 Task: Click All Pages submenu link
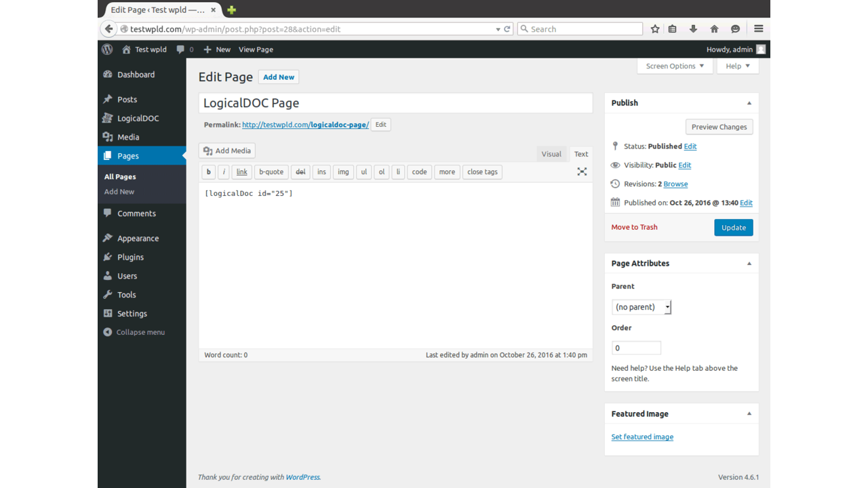tap(120, 177)
